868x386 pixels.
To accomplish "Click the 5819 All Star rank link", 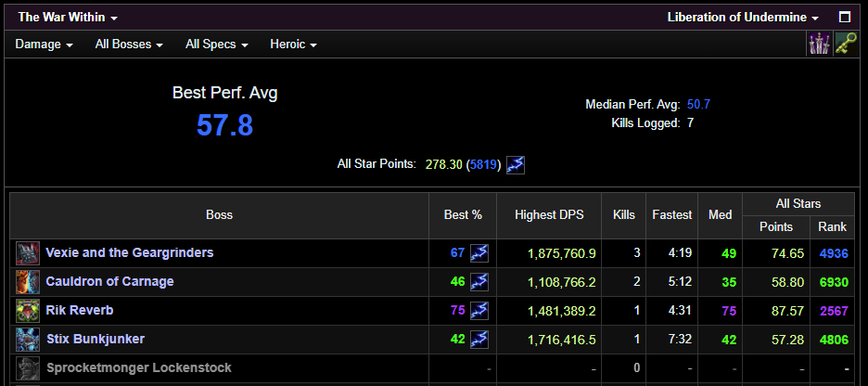I will pyautogui.click(x=483, y=164).
